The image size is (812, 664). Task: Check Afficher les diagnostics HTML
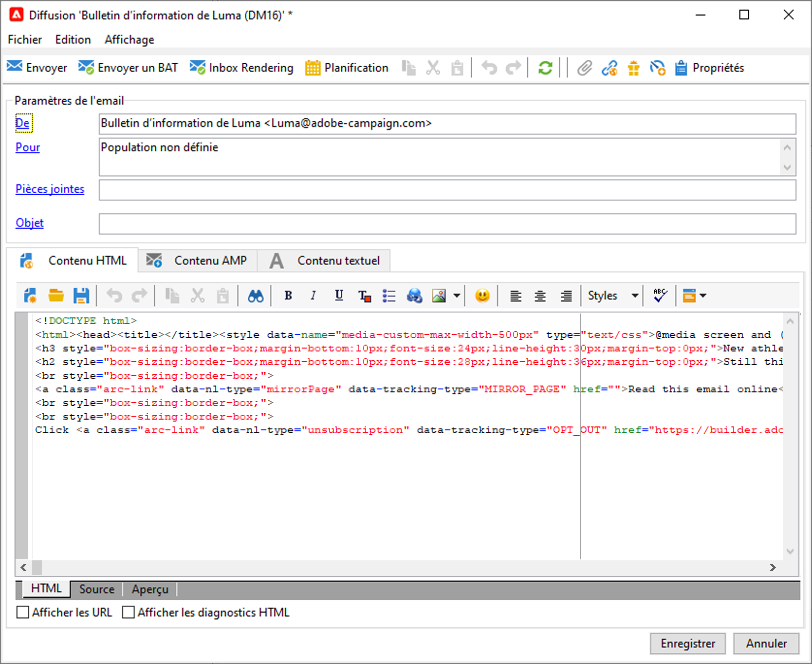coord(129,612)
